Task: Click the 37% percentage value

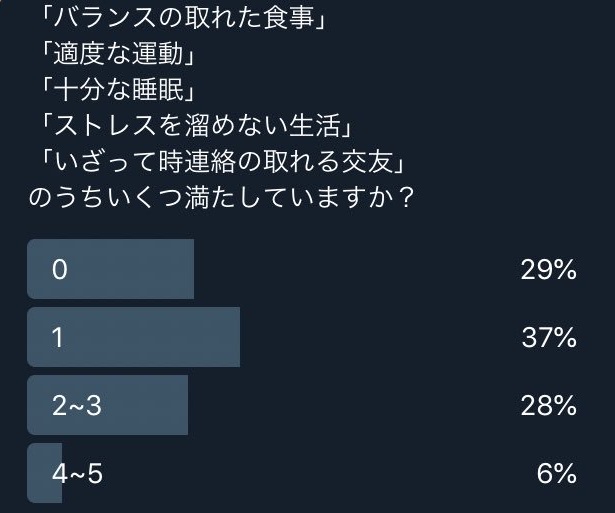Action: [548, 338]
